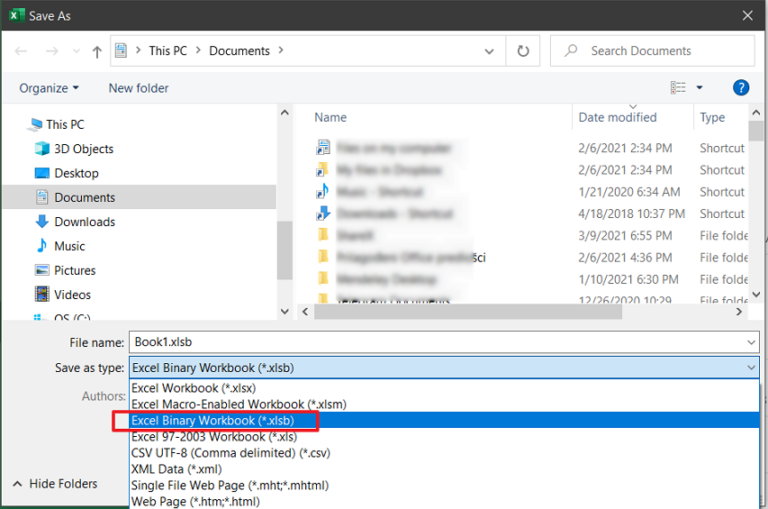The height and width of the screenshot is (509, 768).
Task: Open Pictures in navigation pane
Action: pos(65,270)
